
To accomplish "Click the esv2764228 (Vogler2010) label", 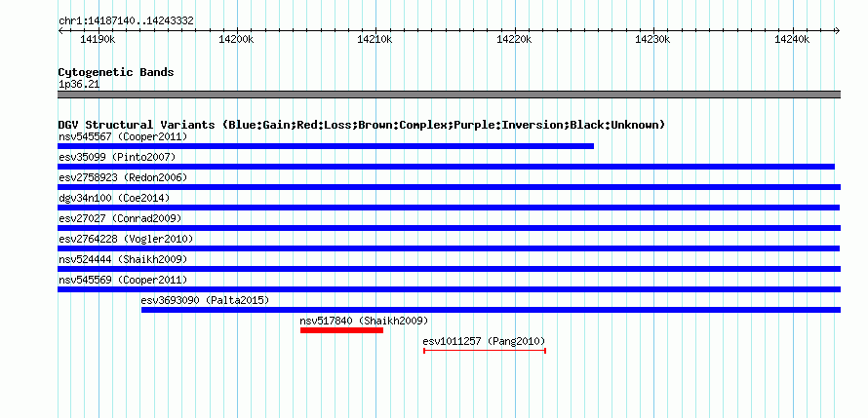I will pyautogui.click(x=126, y=239).
